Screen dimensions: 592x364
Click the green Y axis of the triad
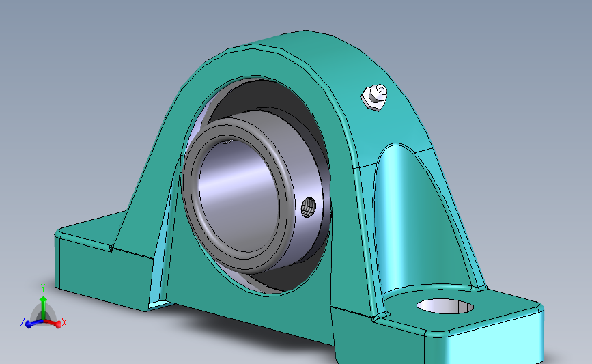pos(43,303)
